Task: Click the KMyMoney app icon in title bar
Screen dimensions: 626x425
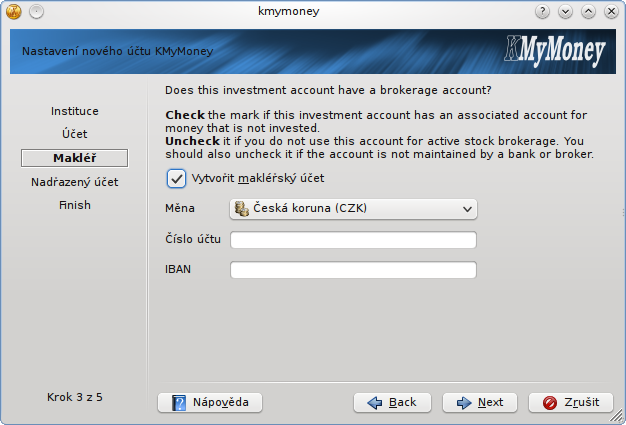Action: pyautogui.click(x=14, y=11)
